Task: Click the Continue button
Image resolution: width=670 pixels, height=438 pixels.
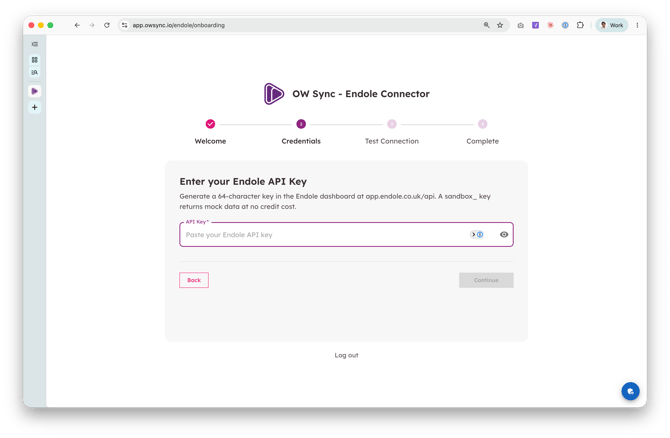Action: click(x=486, y=280)
